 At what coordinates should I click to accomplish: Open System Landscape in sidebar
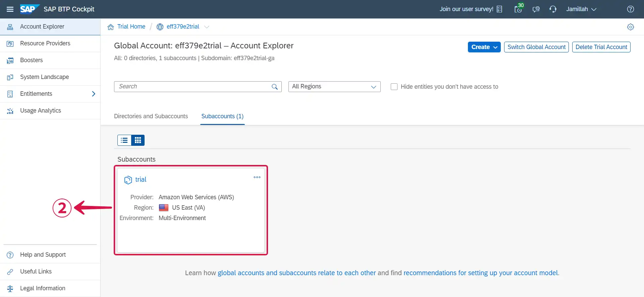pyautogui.click(x=50, y=77)
